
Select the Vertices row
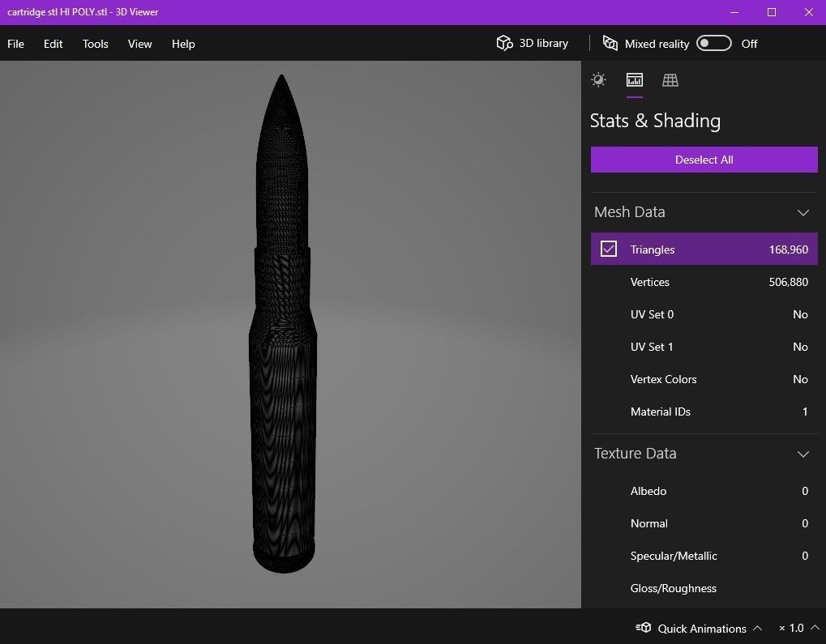pos(704,282)
